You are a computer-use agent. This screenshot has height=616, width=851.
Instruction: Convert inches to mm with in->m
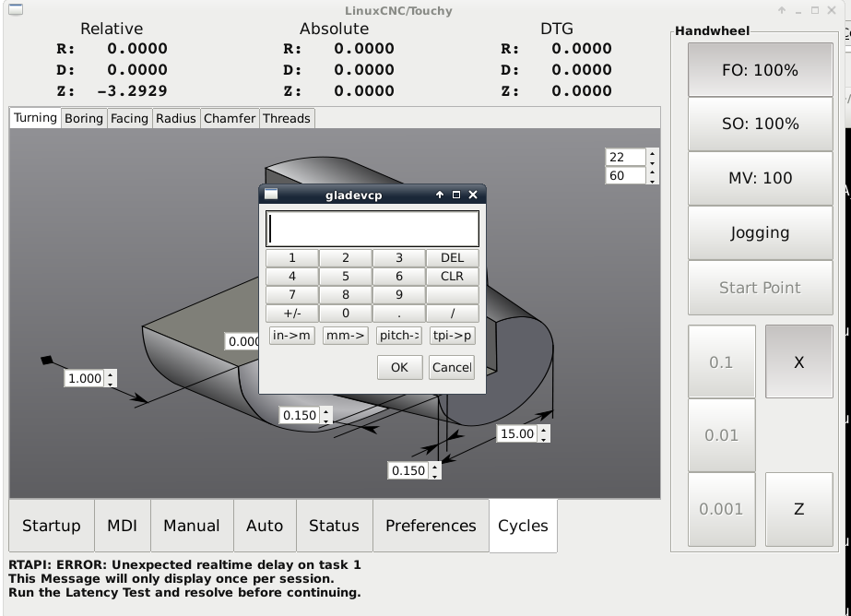292,336
